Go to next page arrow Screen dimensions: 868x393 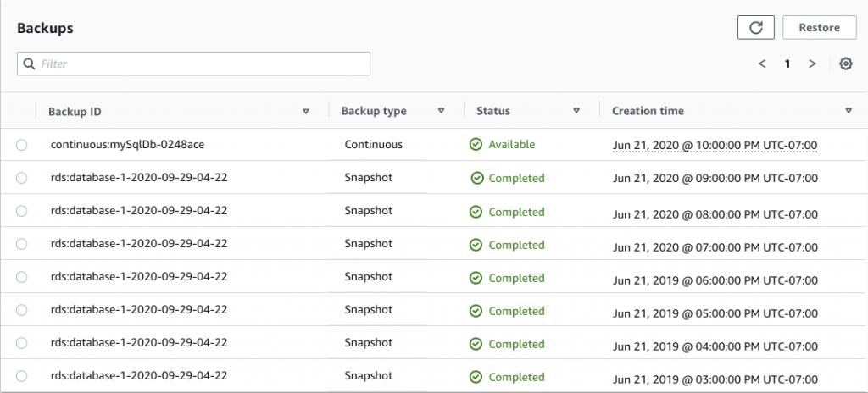pos(812,64)
